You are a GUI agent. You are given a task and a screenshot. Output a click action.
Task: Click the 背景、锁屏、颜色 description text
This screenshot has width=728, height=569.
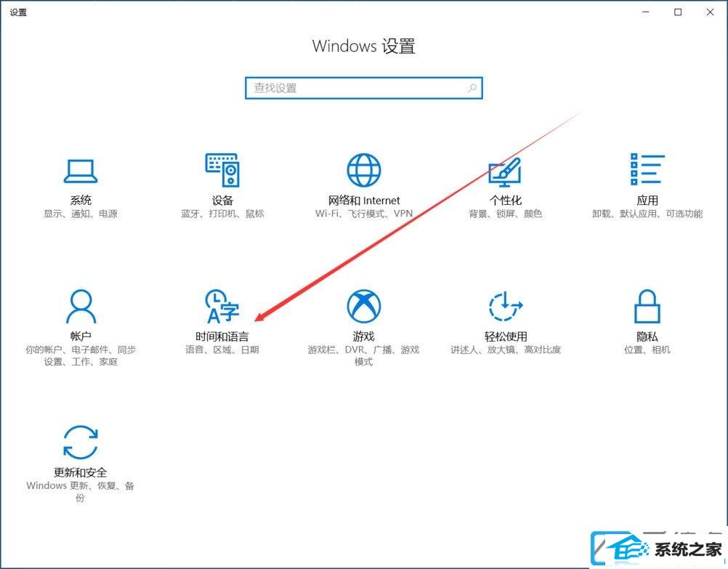pyautogui.click(x=505, y=214)
